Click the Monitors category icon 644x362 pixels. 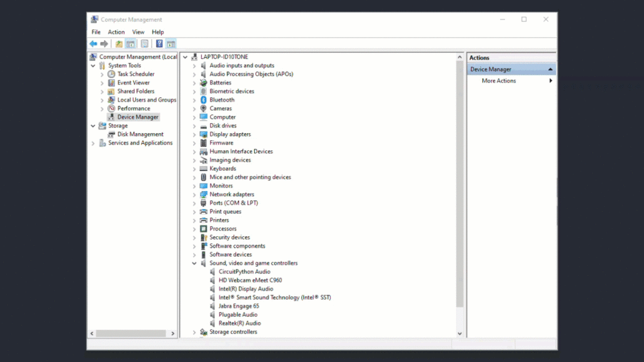click(203, 186)
